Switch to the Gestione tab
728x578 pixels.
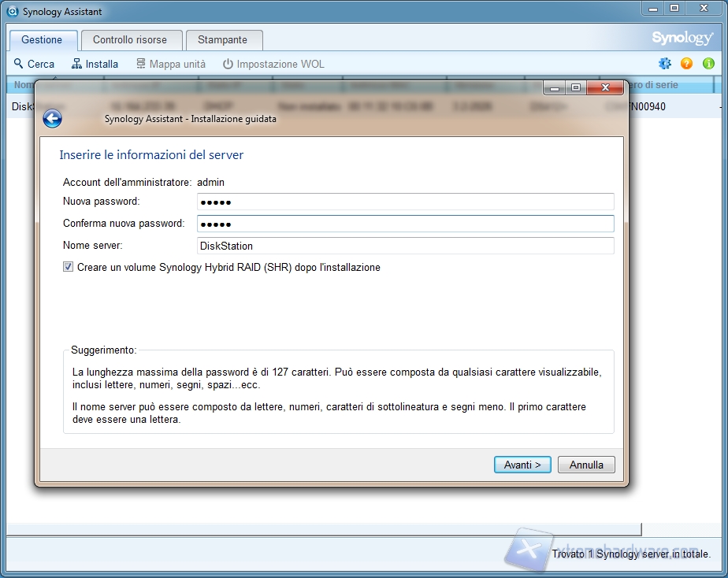tap(42, 40)
